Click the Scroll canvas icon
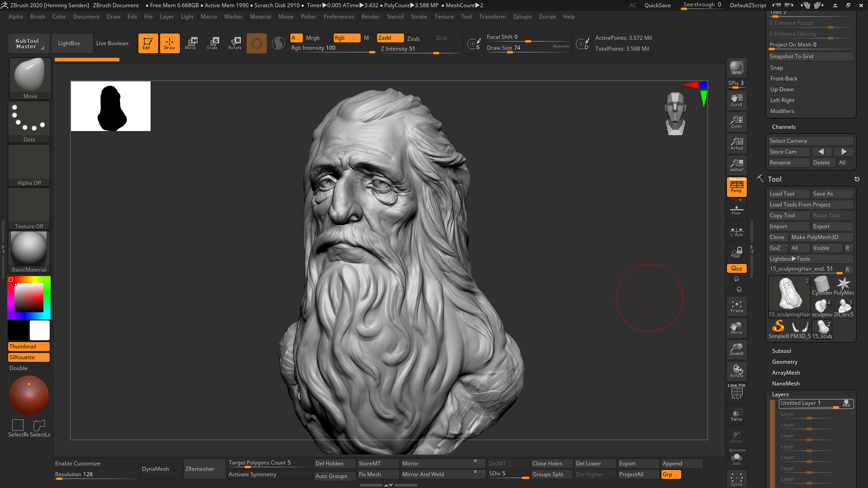Screen dimensions: 868x488 [x=736, y=100]
